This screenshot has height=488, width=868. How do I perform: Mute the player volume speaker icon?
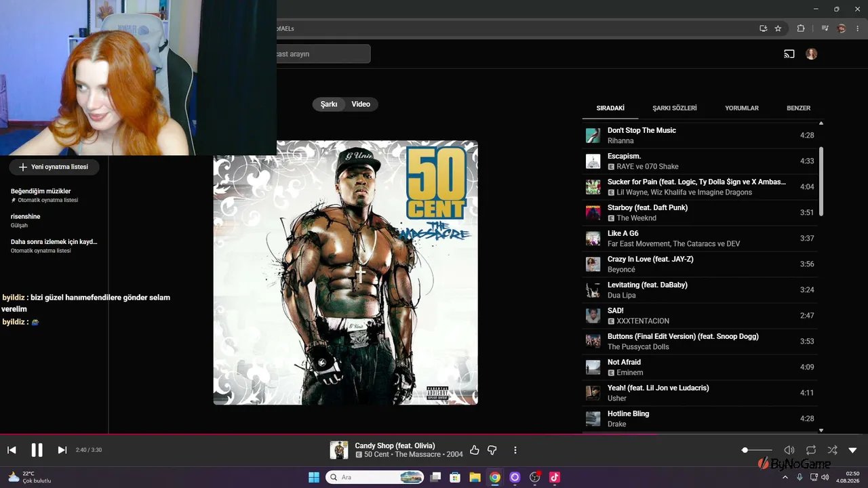pos(789,450)
